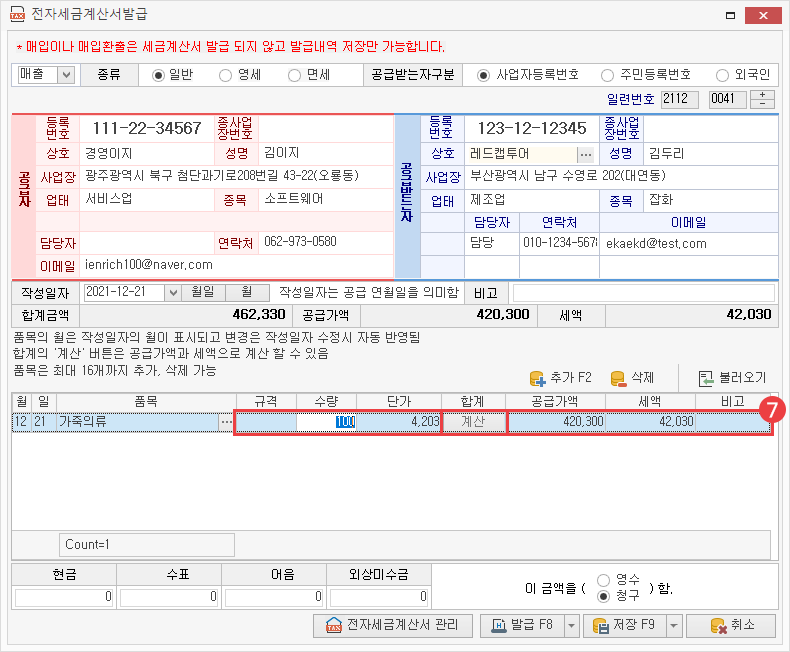Click the 발급 F8 issue button
The height and width of the screenshot is (652, 790).
click(522, 625)
